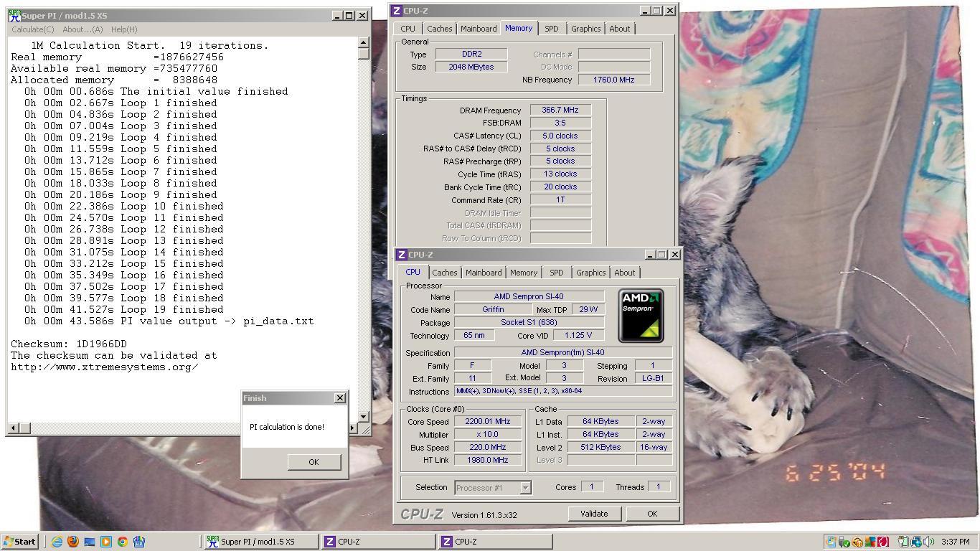Click the Memory Type DDR2 field
Viewport: 980px width, 551px height.
tap(471, 54)
